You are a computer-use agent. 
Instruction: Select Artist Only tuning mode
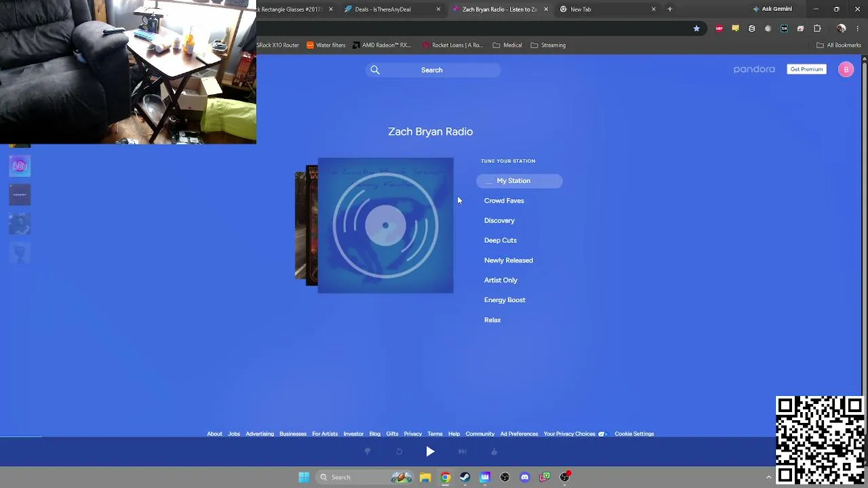[x=500, y=280]
